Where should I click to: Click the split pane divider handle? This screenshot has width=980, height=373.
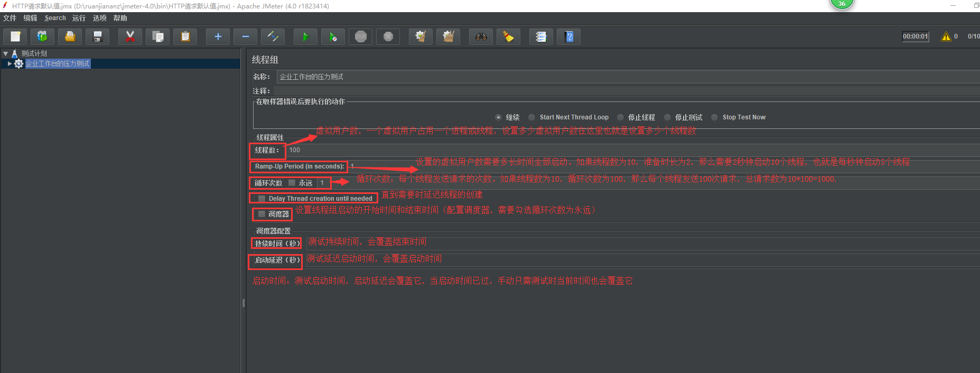(x=244, y=303)
